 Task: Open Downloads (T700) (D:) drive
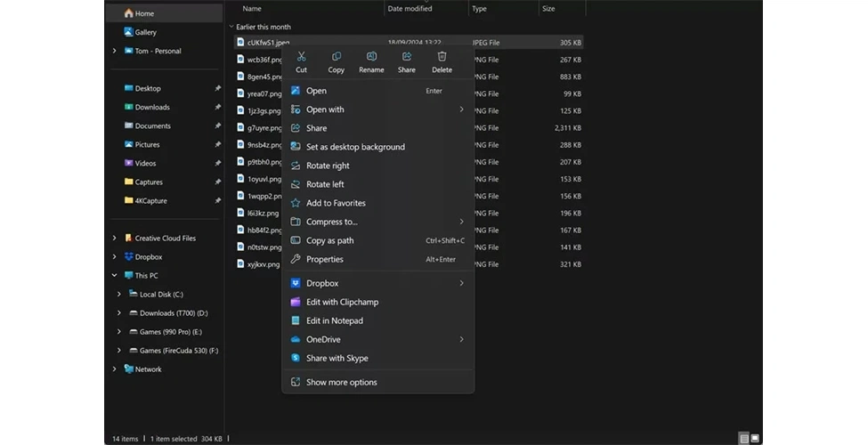pyautogui.click(x=174, y=313)
